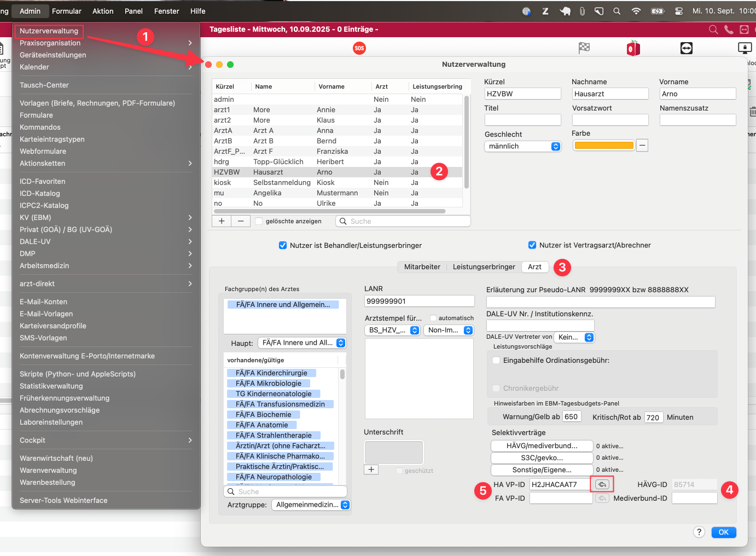Open the Geschlecht dropdown showing männlich
The height and width of the screenshot is (556, 756).
522,146
